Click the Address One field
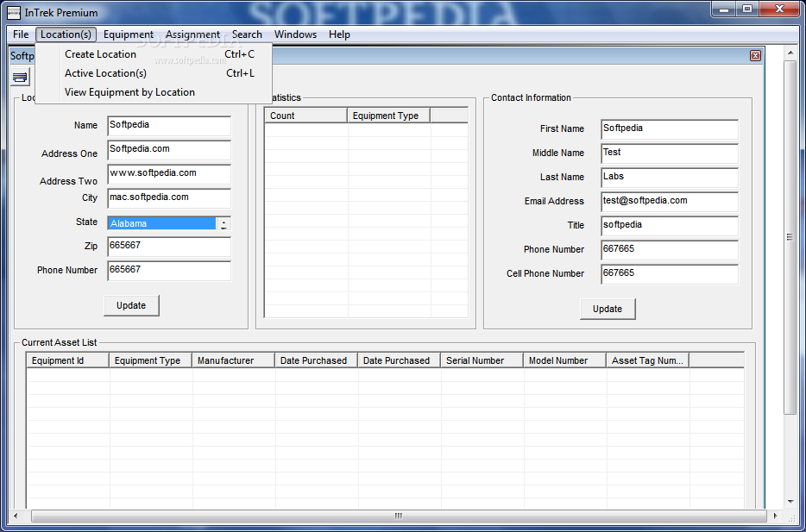This screenshot has width=806, height=532. 169,150
